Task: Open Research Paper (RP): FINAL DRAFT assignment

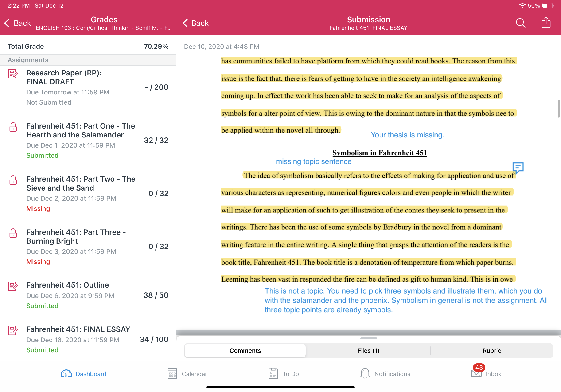Action: 88,90
